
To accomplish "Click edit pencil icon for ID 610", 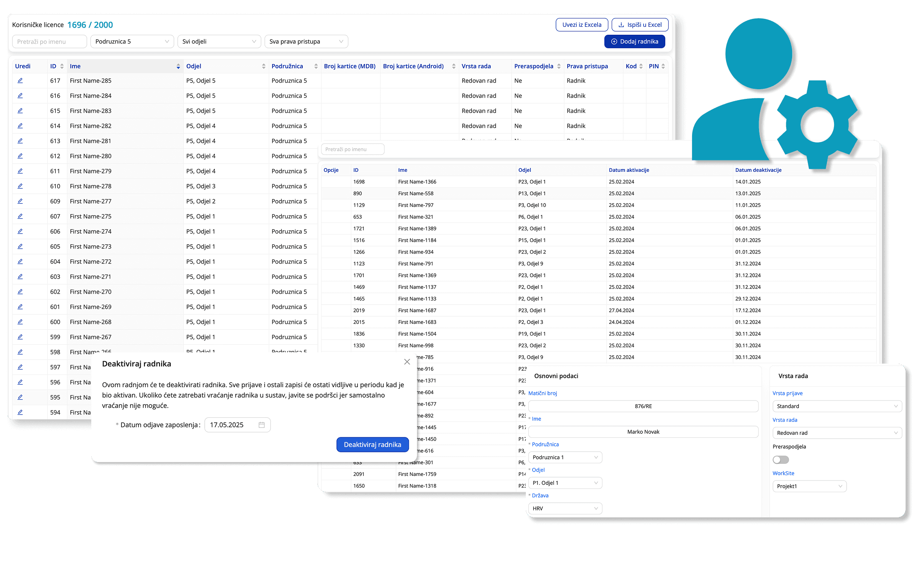I will tap(20, 186).
